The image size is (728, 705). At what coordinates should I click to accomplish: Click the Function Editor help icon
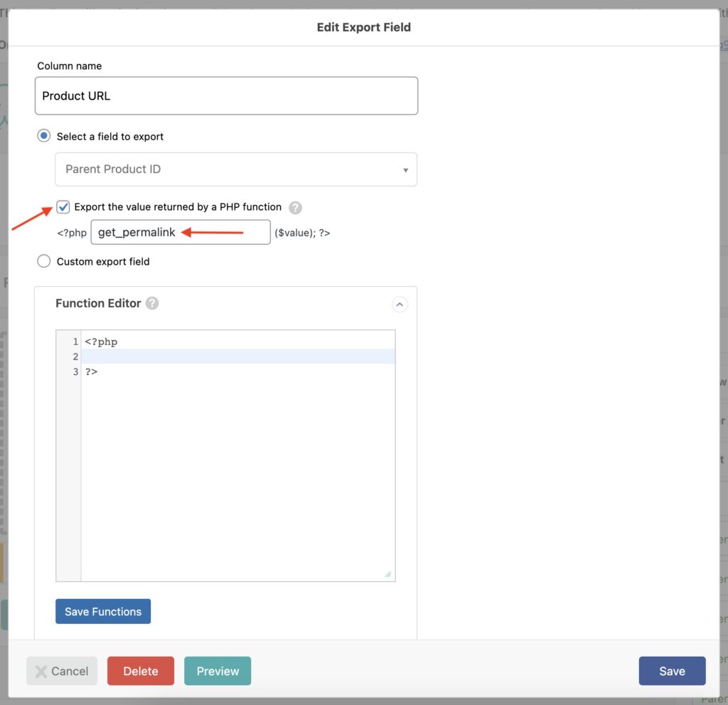(x=151, y=303)
